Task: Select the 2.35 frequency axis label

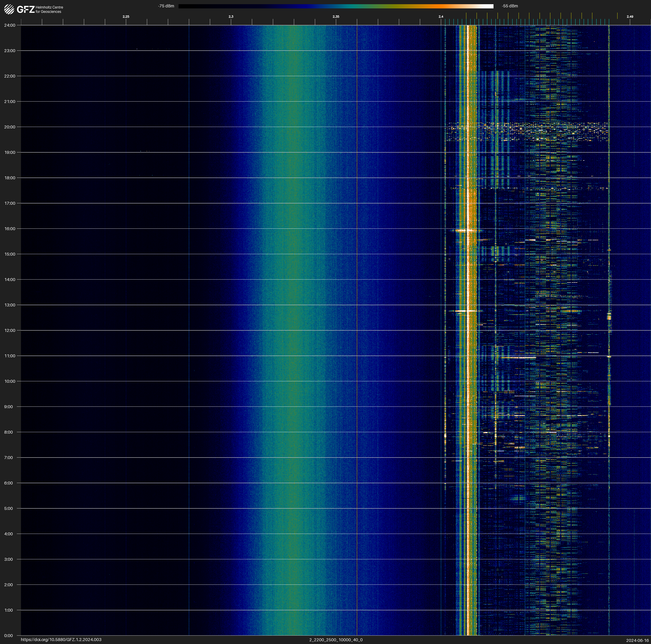Action: tap(336, 17)
